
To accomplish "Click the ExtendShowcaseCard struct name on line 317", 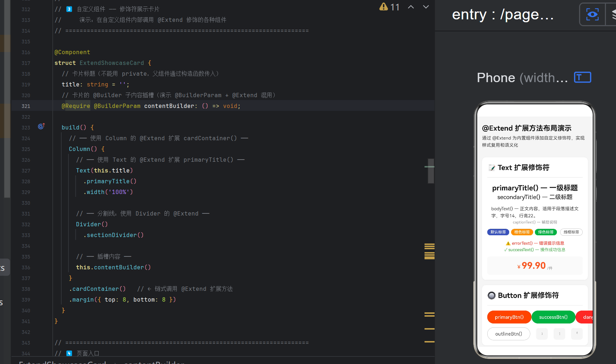I will coord(112,63).
